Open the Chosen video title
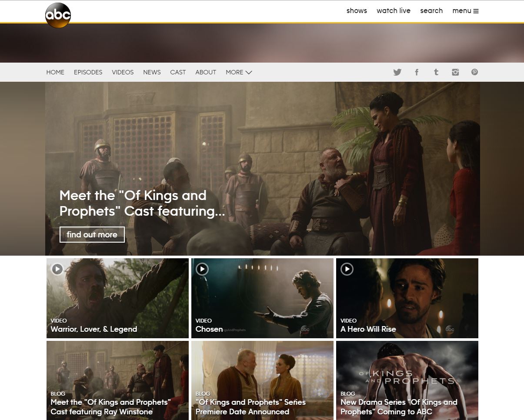 pyautogui.click(x=209, y=329)
